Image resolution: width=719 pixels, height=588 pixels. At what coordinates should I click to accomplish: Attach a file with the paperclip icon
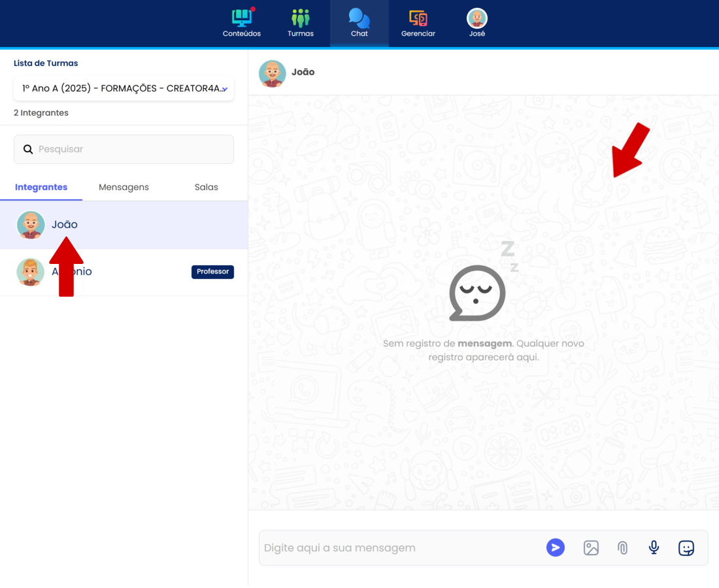click(x=622, y=547)
